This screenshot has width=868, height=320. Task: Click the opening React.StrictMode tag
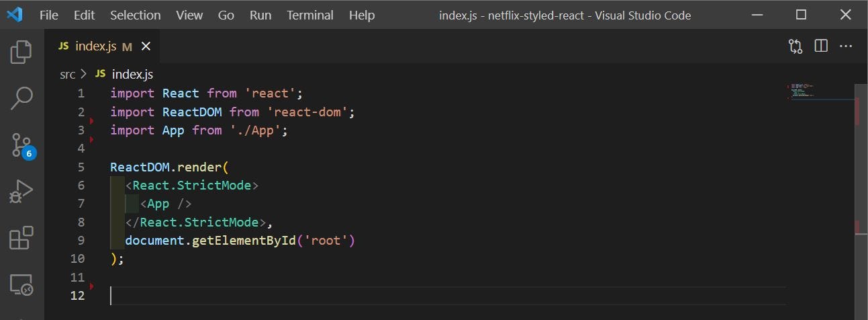pyautogui.click(x=192, y=185)
